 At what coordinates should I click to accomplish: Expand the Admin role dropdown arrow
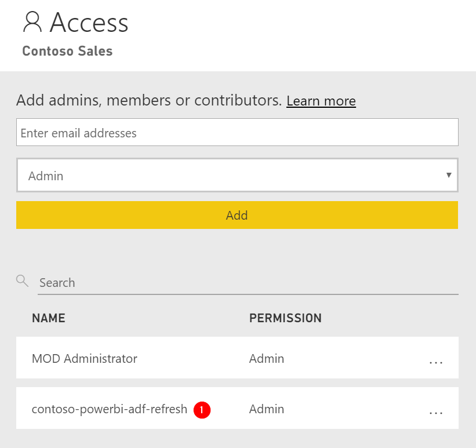[449, 175]
